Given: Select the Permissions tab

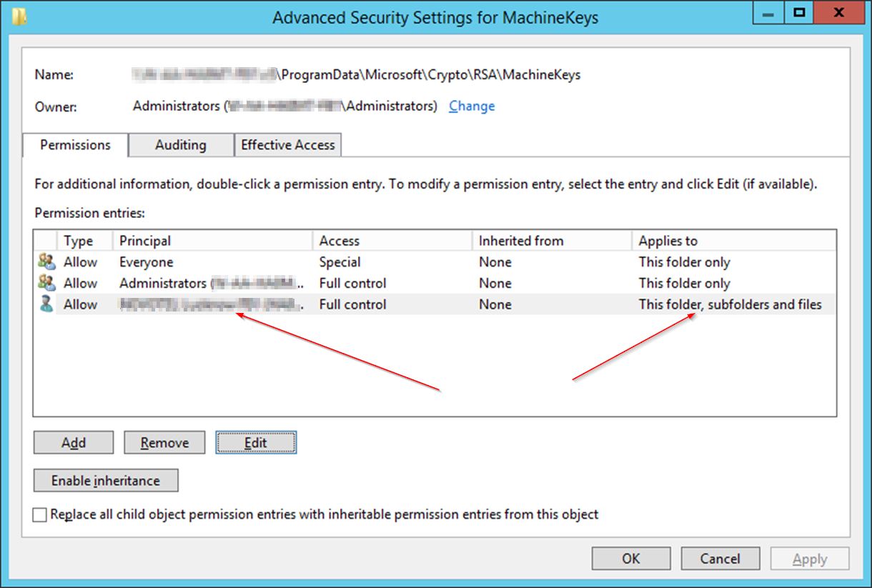Looking at the screenshot, I should [x=74, y=145].
